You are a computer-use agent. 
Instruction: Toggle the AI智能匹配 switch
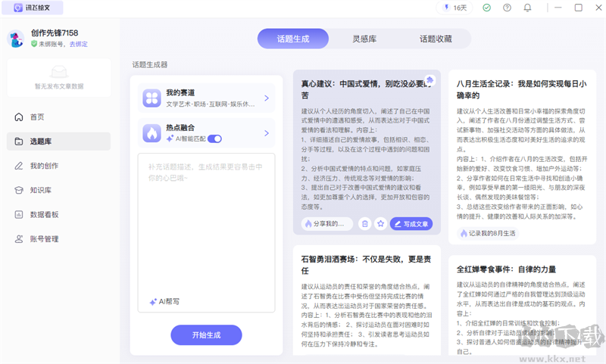(214, 139)
